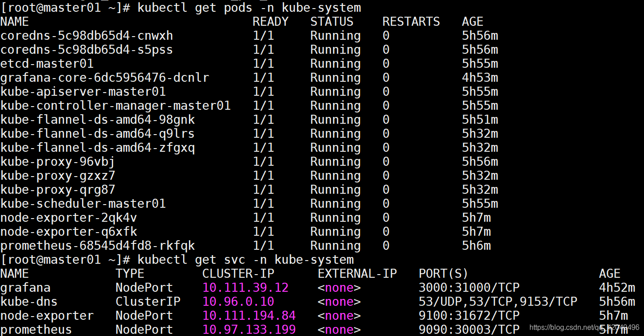The height and width of the screenshot is (336, 644).
Task: Select the node-exporter-2qk4v pod name
Action: 69,218
